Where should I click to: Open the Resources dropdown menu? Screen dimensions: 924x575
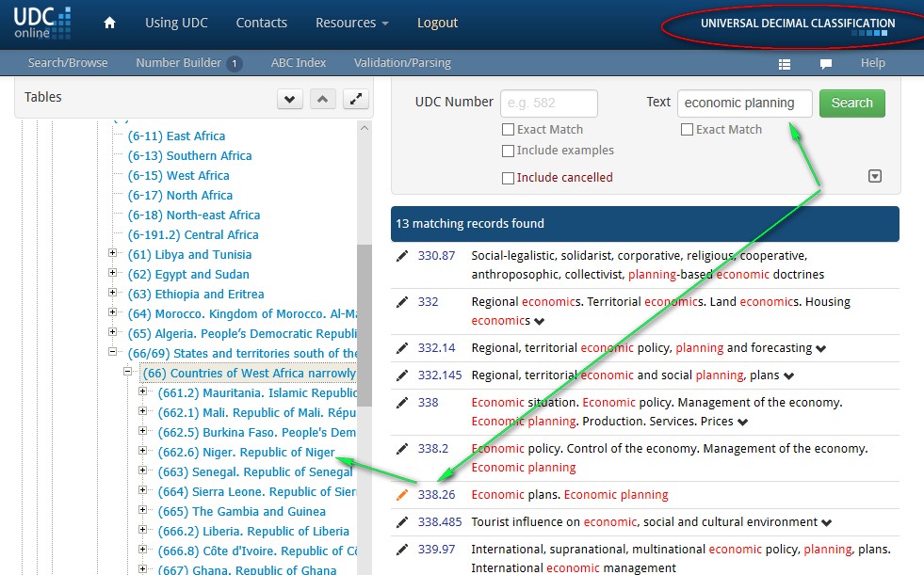351,23
